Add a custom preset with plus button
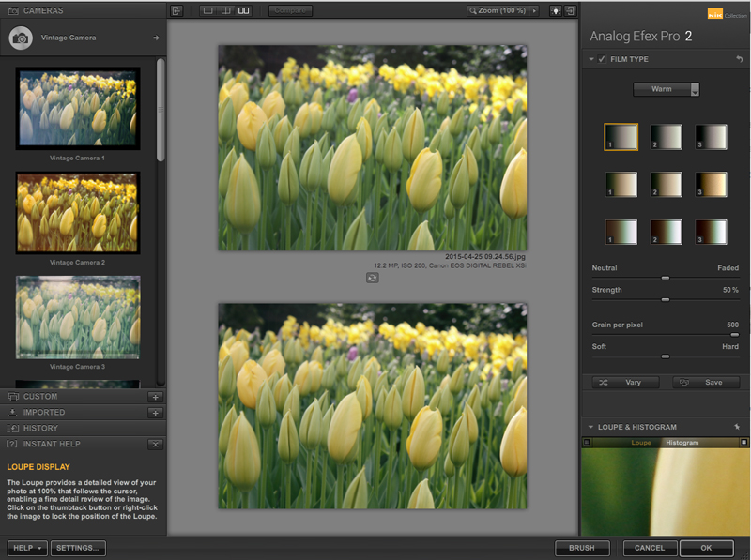The height and width of the screenshot is (560, 751). pyautogui.click(x=155, y=397)
